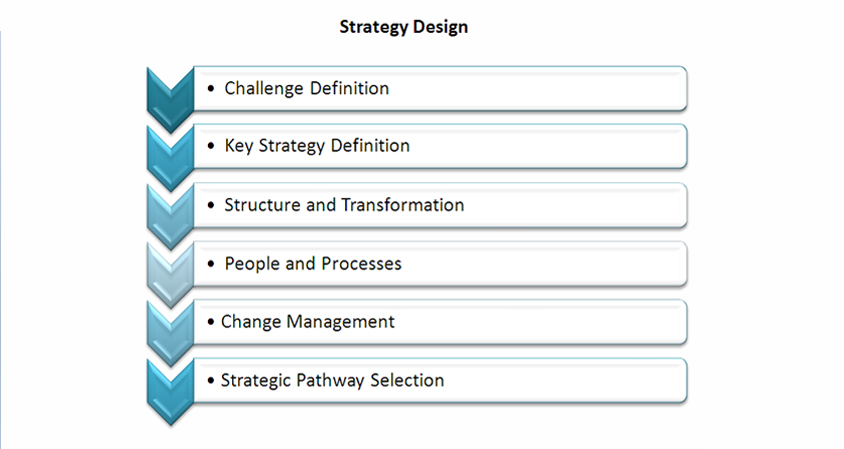844x449 pixels.
Task: Click the Key Strategy Definition text
Action: (x=317, y=146)
